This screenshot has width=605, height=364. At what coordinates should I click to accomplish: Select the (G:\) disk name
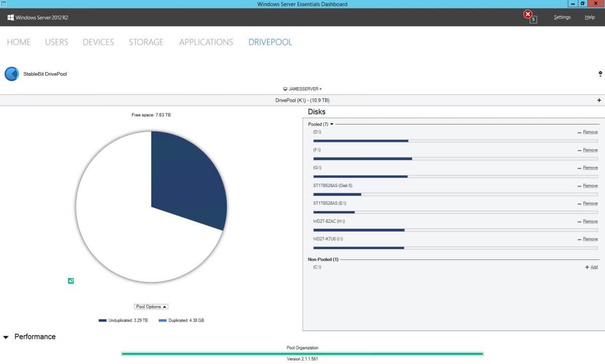(x=317, y=168)
